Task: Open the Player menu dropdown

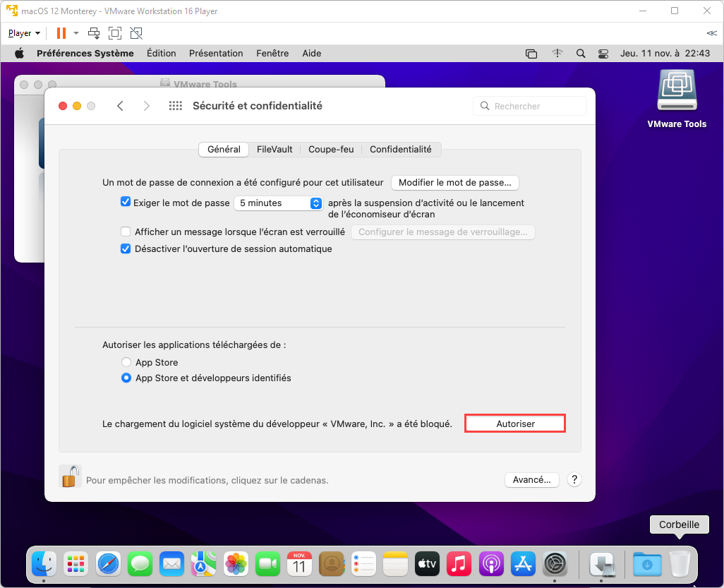Action: pos(23,32)
